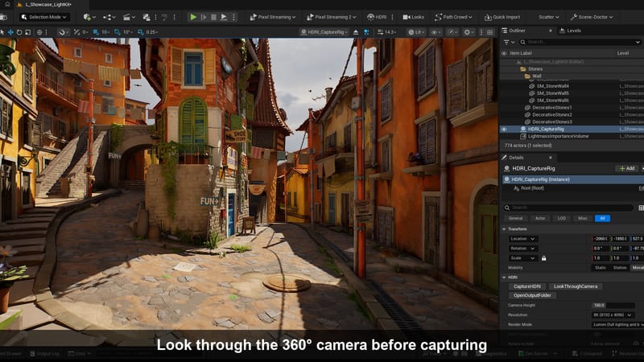Click the HDRI toolbar button
This screenshot has width=644, height=362.
click(x=377, y=17)
